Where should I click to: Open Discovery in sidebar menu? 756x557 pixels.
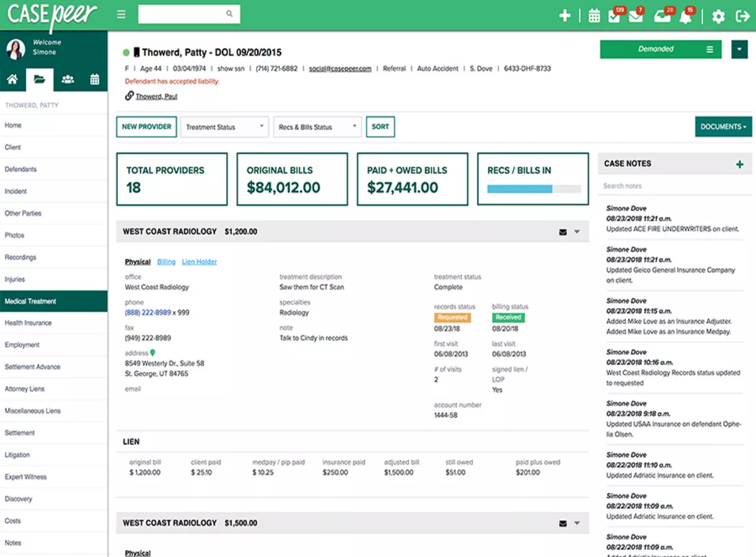click(x=54, y=499)
